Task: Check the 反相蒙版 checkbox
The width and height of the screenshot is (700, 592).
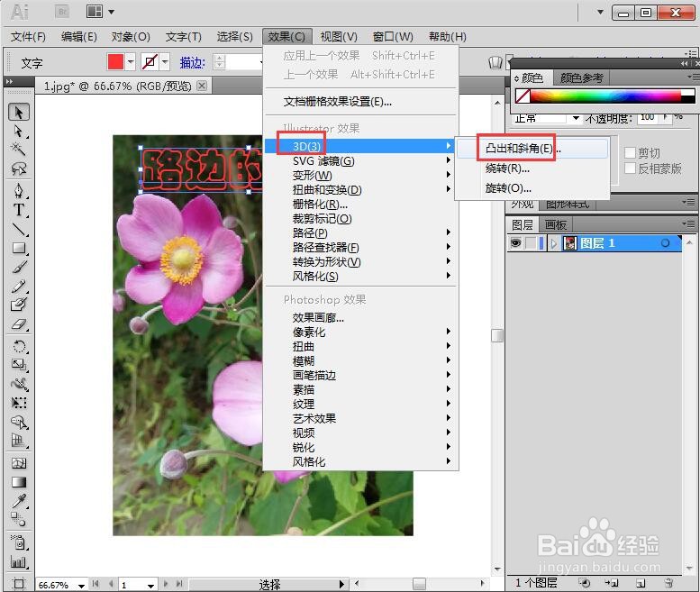Action: point(630,168)
